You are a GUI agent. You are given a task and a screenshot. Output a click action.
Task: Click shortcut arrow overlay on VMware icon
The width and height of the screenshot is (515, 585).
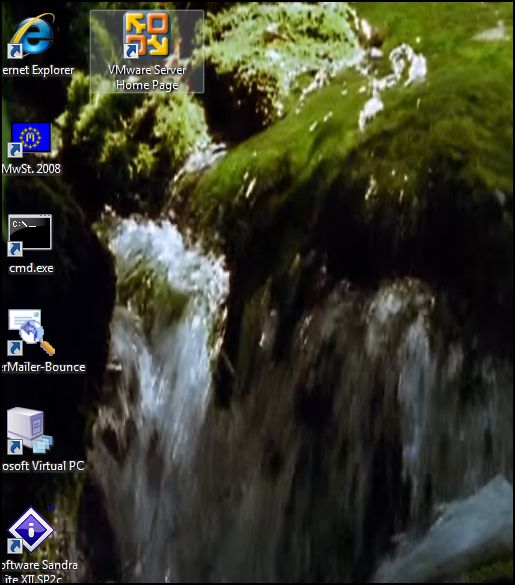(131, 51)
